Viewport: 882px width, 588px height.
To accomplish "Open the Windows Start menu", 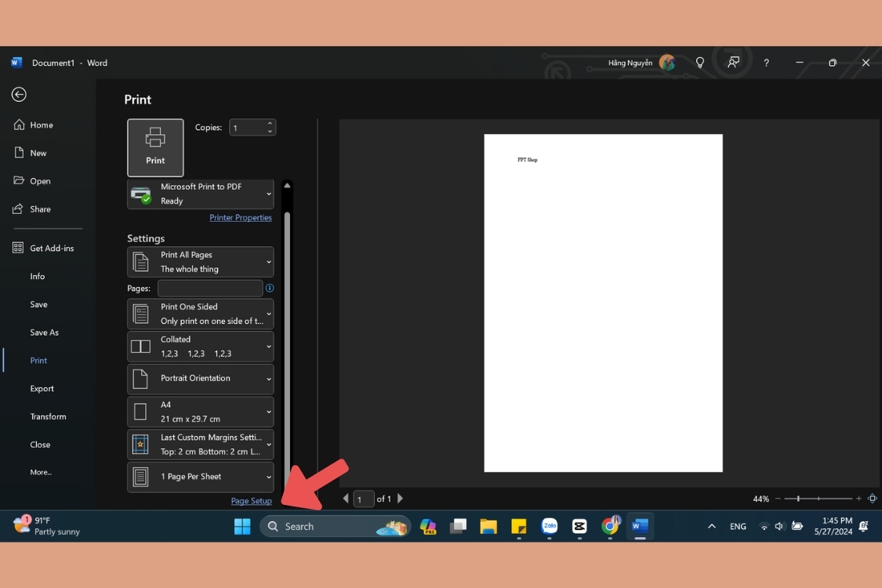I will (x=242, y=527).
